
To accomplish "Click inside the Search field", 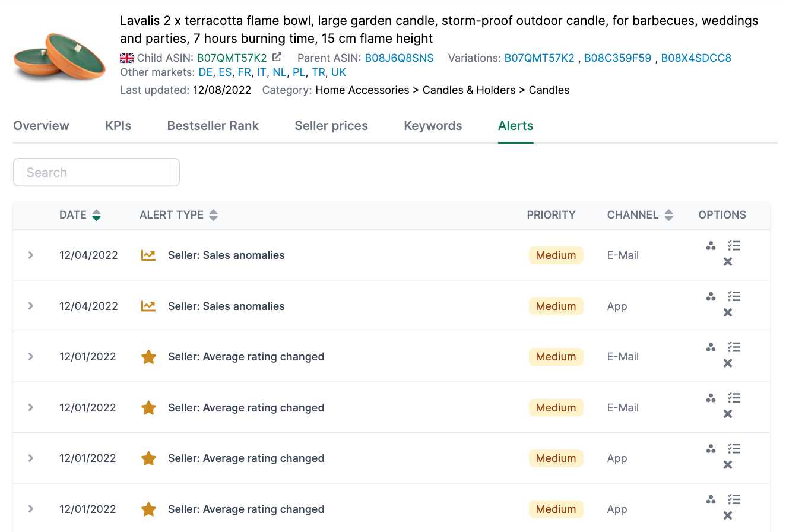I will tap(96, 172).
